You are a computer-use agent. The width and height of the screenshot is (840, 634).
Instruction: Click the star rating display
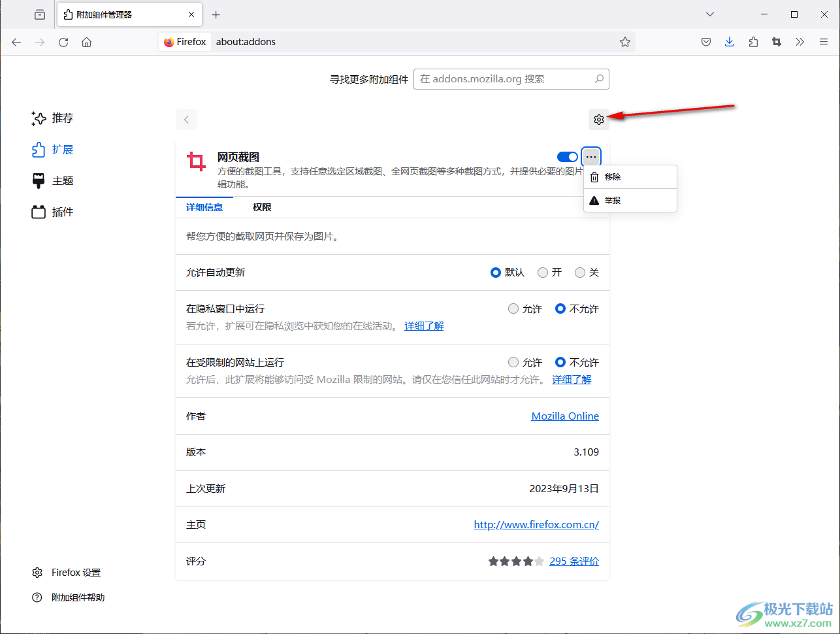click(x=516, y=561)
